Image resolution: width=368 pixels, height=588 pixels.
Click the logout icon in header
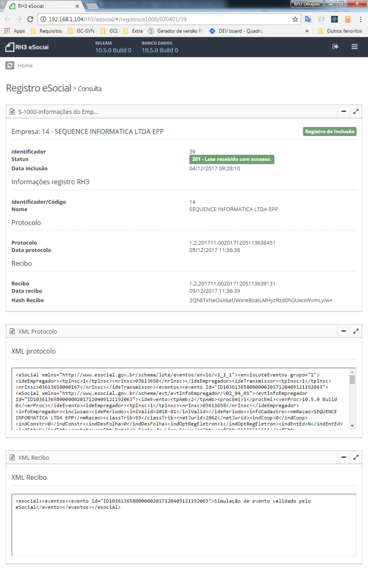(x=335, y=47)
